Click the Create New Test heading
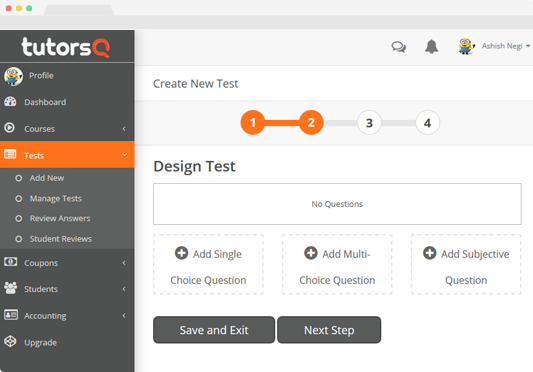 (195, 84)
